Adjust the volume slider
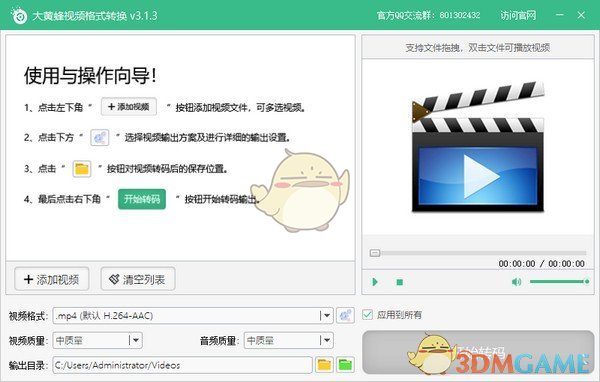The width and height of the screenshot is (600, 382). tap(559, 282)
